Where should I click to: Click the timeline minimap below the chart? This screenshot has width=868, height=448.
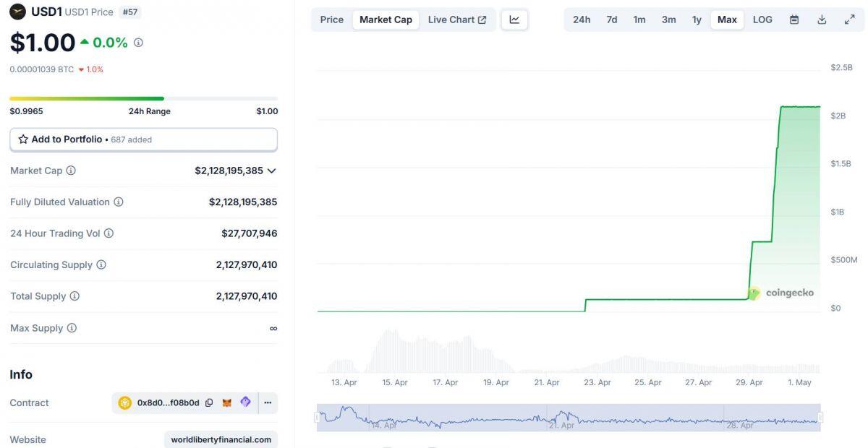tap(570, 417)
